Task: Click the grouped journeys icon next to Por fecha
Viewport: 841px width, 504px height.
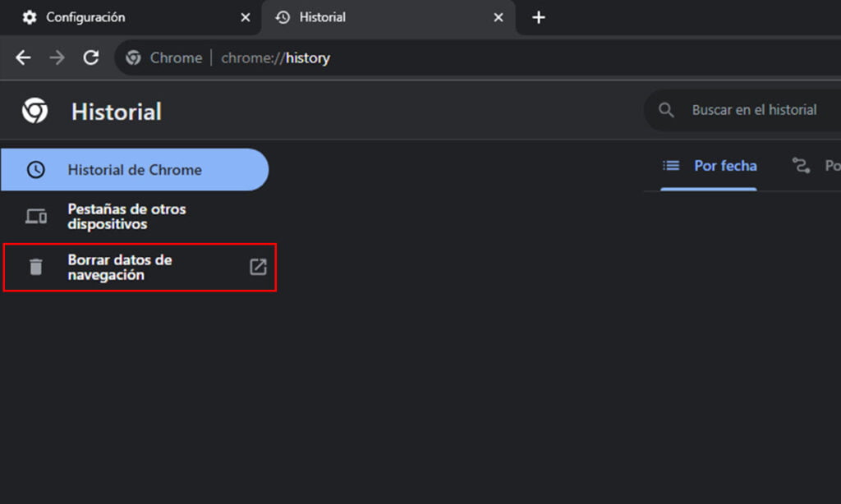Action: click(802, 166)
